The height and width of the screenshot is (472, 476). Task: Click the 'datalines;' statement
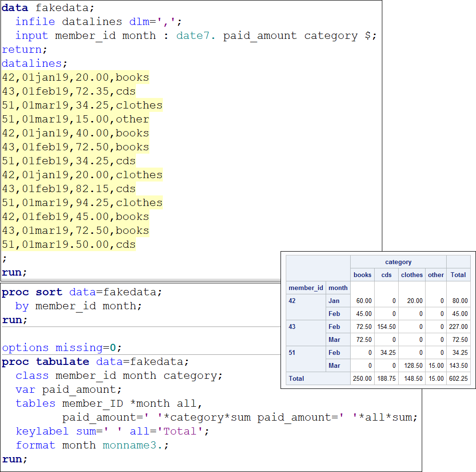pos(34,63)
